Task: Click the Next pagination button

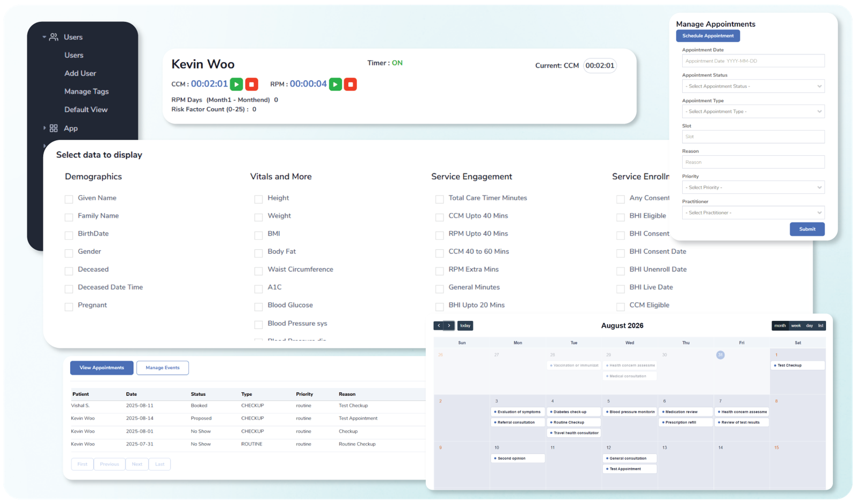Action: pos(137,464)
